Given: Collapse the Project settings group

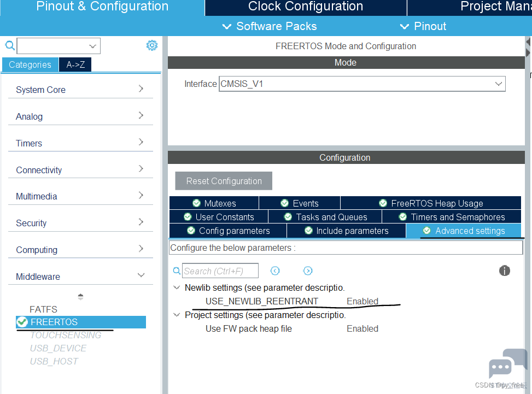Looking at the screenshot, I should point(177,315).
